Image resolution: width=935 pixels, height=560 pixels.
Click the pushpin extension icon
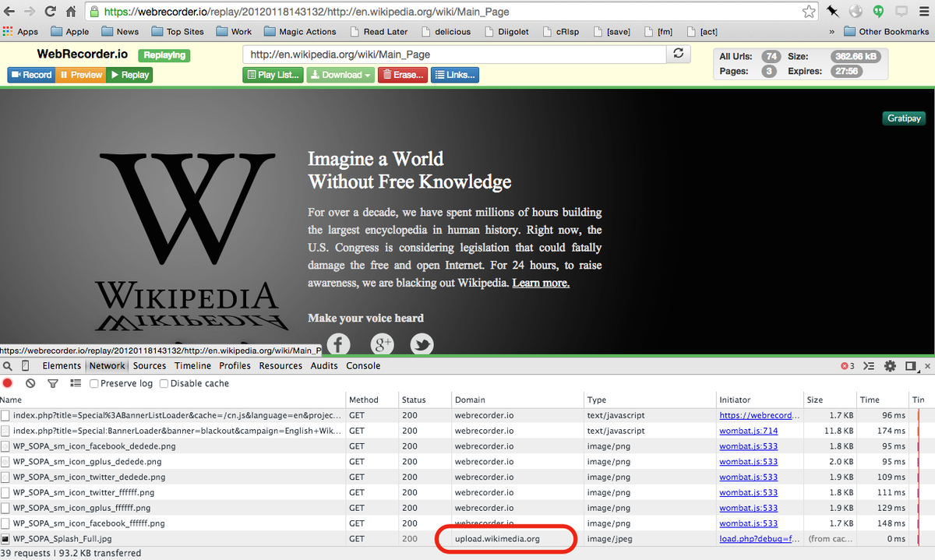[833, 12]
